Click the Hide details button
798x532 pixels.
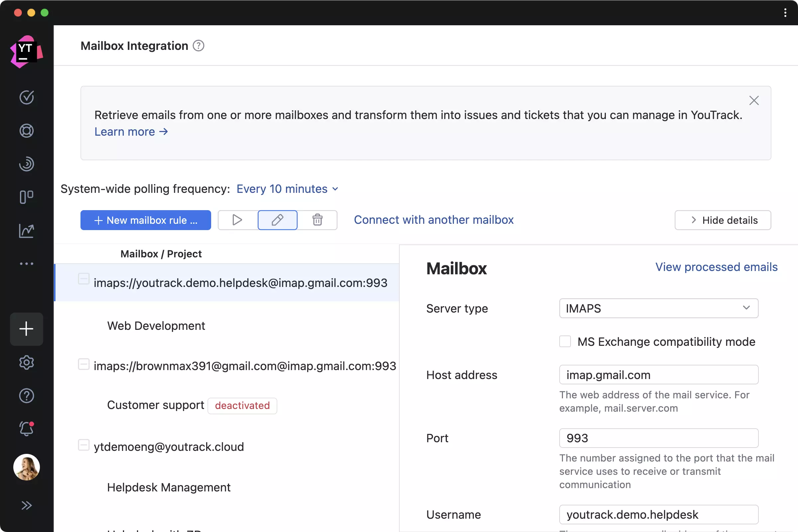tap(723, 220)
